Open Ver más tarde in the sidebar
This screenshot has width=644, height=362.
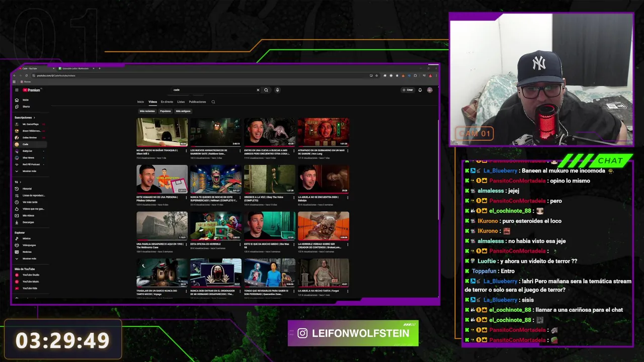click(x=30, y=202)
